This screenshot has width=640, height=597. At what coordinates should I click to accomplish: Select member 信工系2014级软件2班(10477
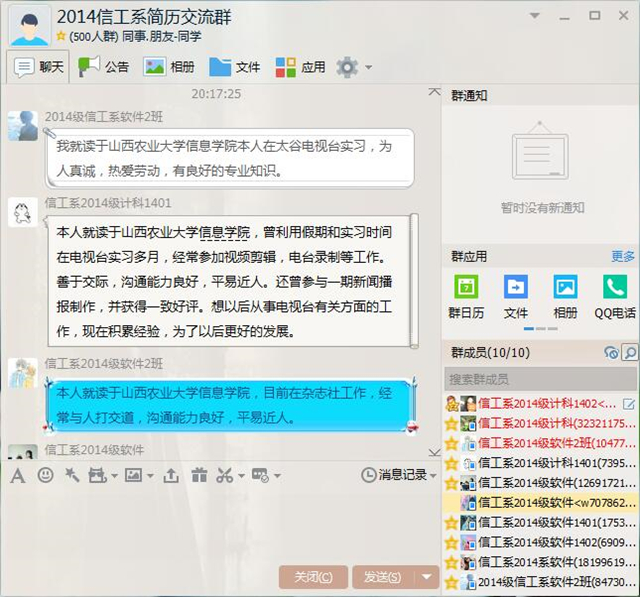point(540,443)
